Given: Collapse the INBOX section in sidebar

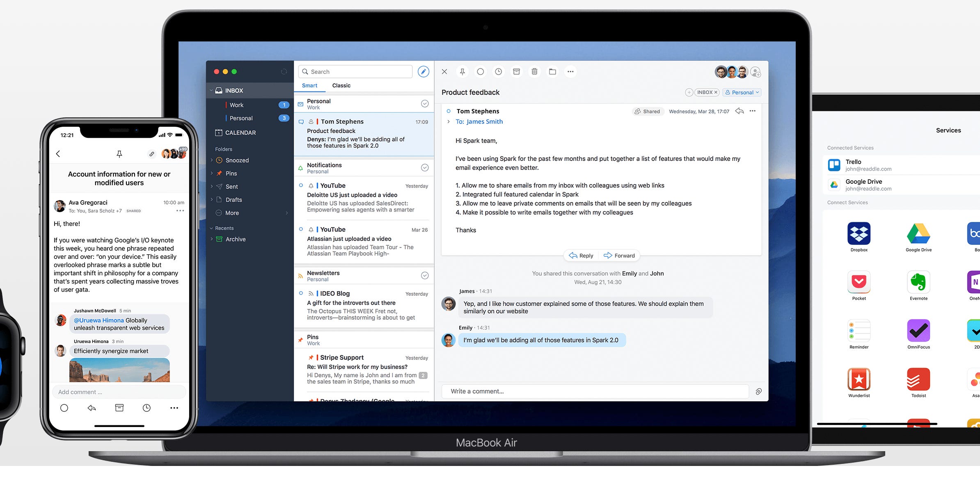Looking at the screenshot, I should click(x=211, y=90).
